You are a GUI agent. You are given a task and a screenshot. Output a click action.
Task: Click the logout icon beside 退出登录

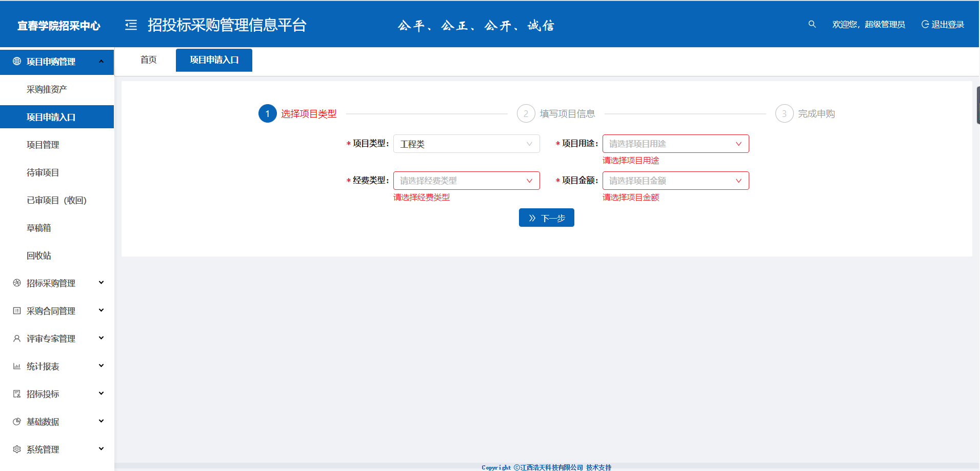(x=925, y=25)
